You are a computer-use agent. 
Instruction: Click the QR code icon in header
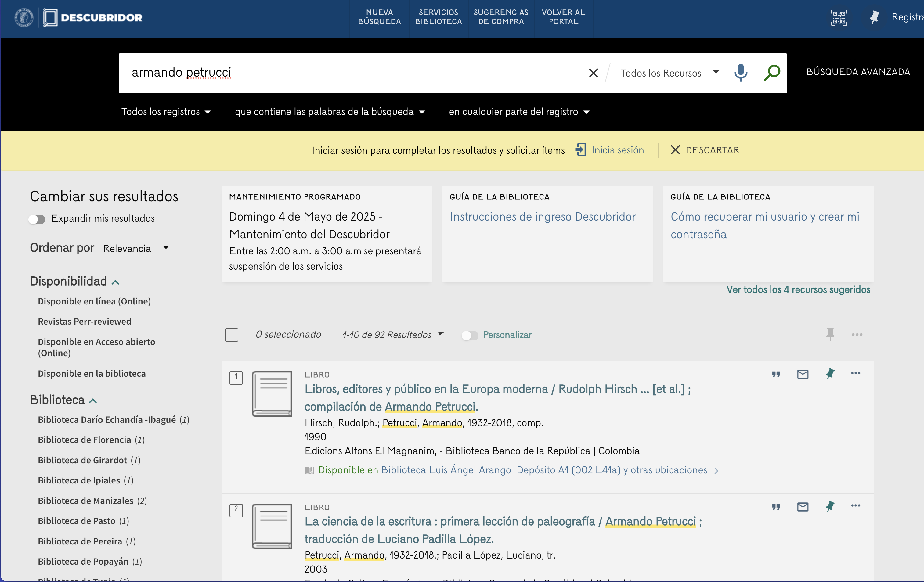(839, 18)
